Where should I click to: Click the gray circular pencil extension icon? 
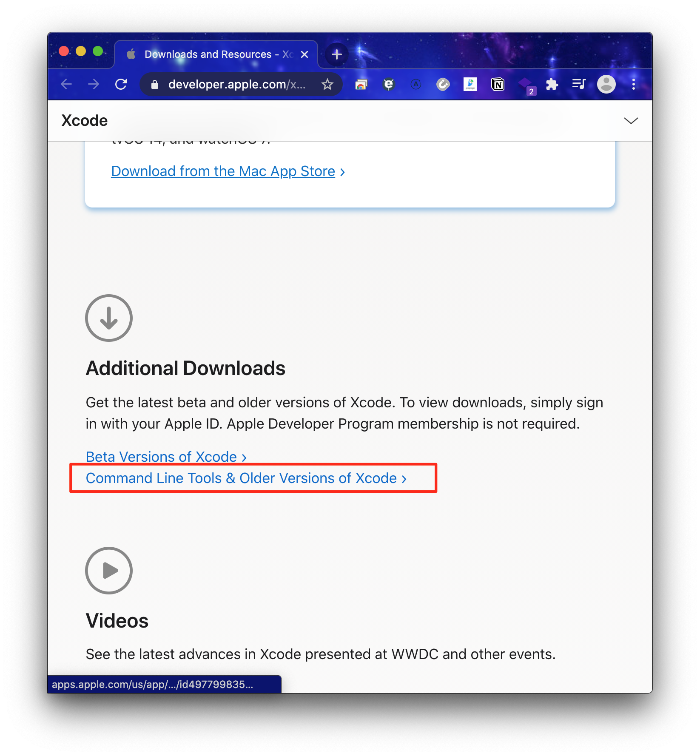click(443, 84)
